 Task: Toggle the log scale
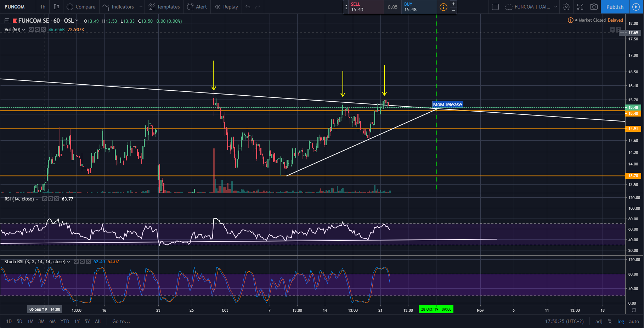click(x=621, y=321)
